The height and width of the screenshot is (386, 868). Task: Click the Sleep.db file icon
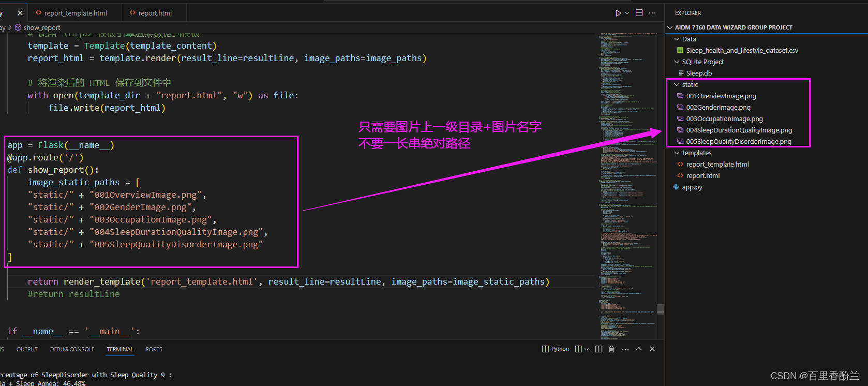coord(681,73)
